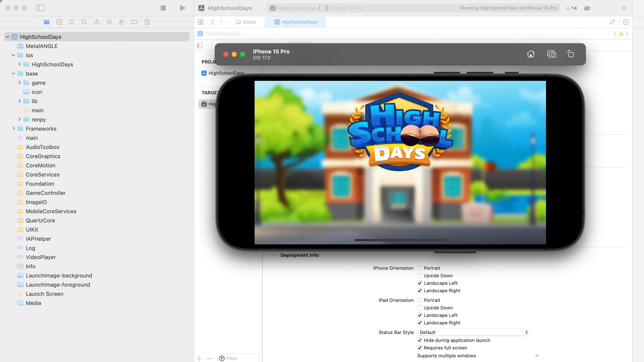The height and width of the screenshot is (362, 644).
Task: Click the plus Library button in toolbar
Action: (624, 8)
